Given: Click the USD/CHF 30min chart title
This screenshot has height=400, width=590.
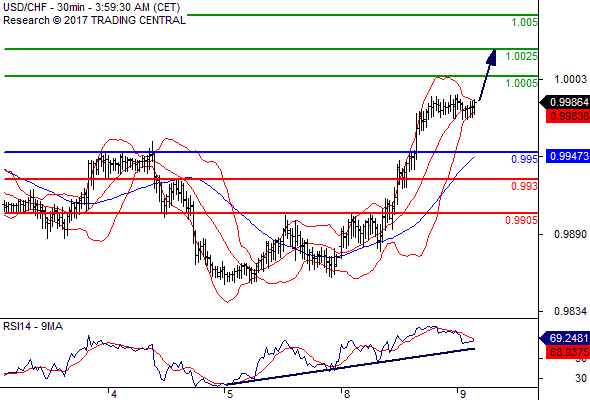Looking at the screenshot, I should tap(91, 7).
